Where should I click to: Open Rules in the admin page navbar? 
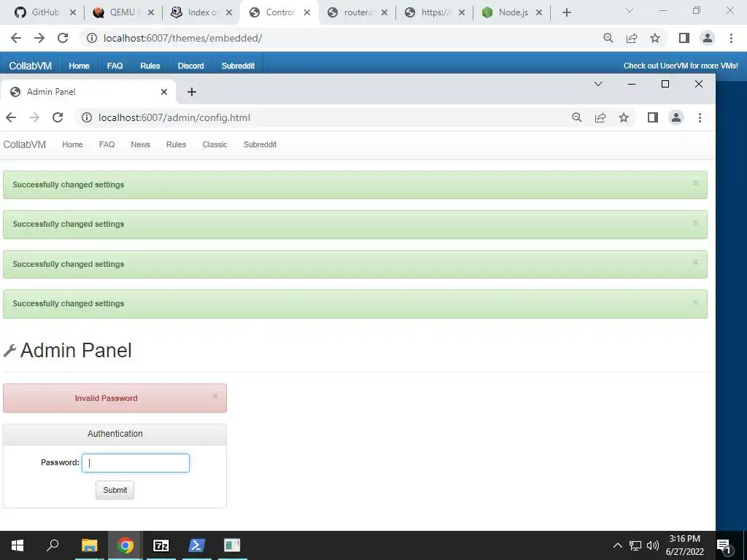click(x=176, y=145)
